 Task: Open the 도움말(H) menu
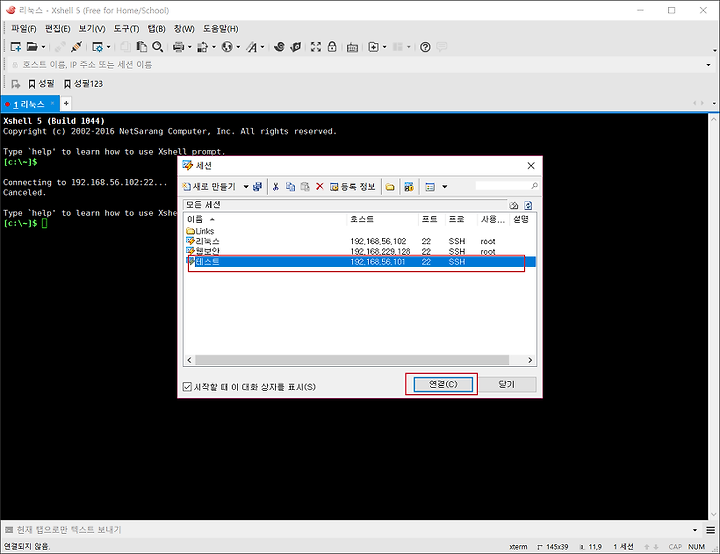[220, 29]
